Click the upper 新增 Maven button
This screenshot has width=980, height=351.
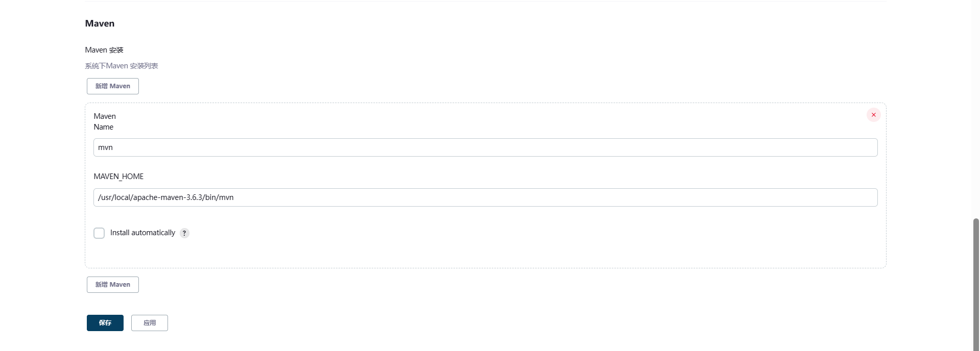pyautogui.click(x=113, y=86)
